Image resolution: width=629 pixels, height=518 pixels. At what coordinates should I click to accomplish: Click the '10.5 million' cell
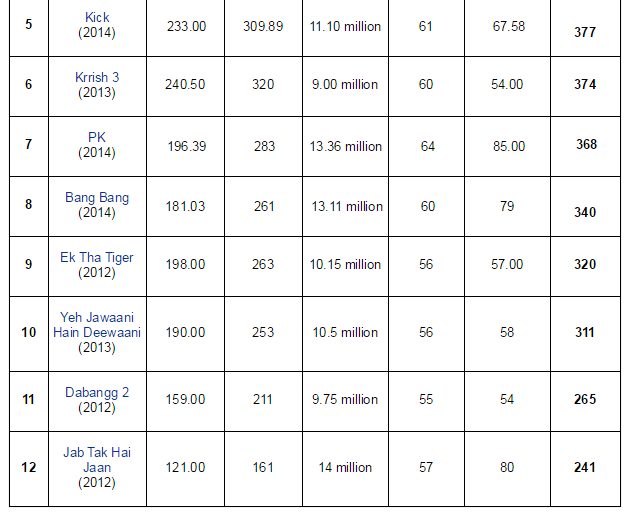tap(345, 333)
